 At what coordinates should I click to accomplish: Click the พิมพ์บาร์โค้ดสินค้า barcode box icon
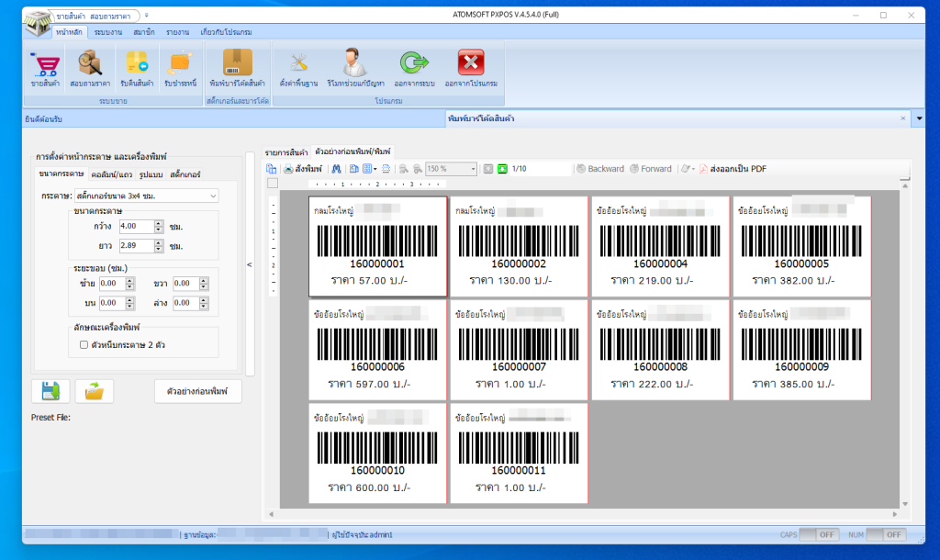(237, 64)
